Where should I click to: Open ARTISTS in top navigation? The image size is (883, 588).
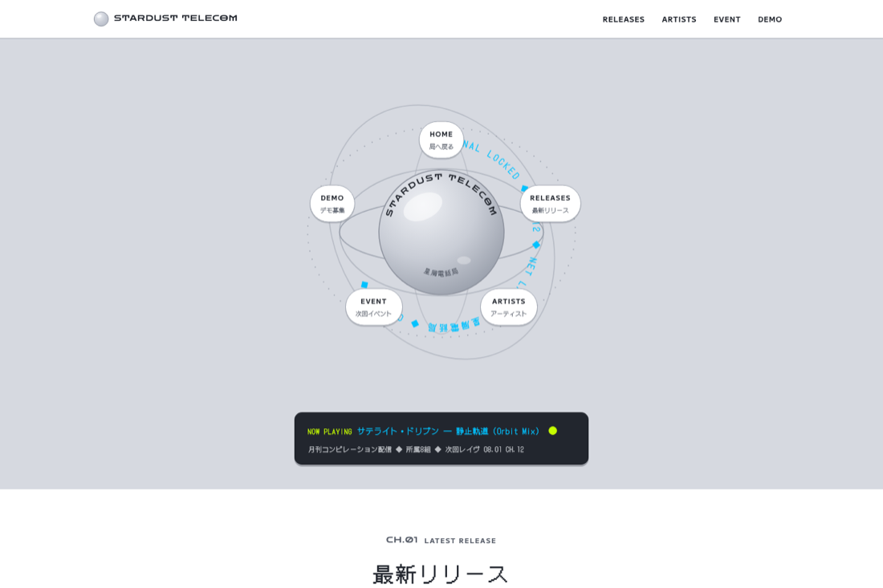pos(678,19)
